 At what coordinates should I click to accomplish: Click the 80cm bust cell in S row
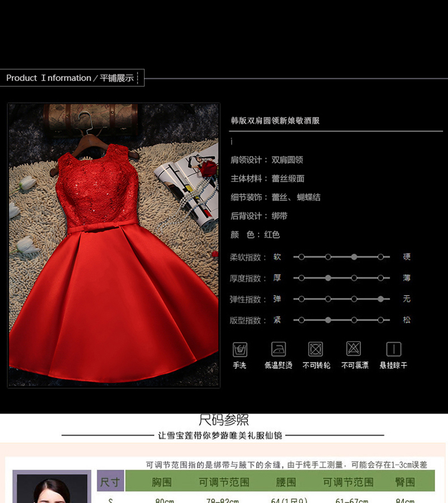click(x=164, y=501)
